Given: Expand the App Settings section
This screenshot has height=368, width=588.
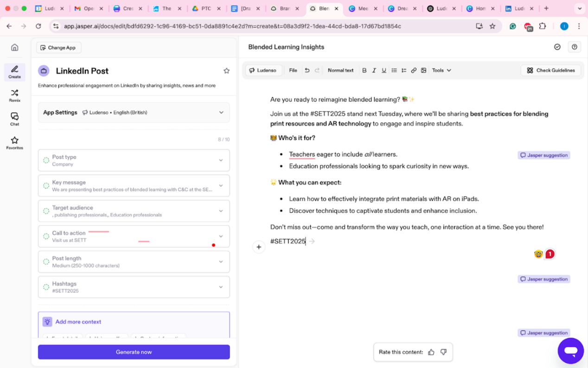Looking at the screenshot, I should 221,113.
